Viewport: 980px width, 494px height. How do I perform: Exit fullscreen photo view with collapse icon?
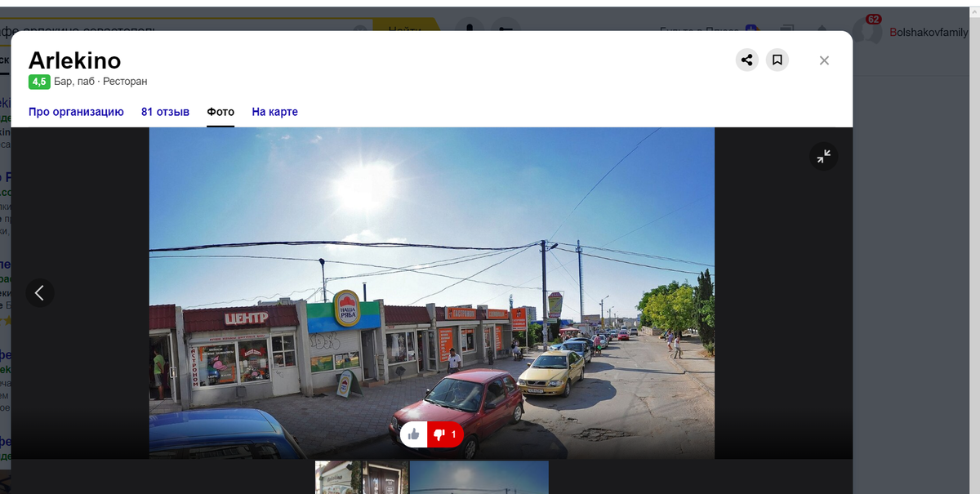(x=823, y=156)
